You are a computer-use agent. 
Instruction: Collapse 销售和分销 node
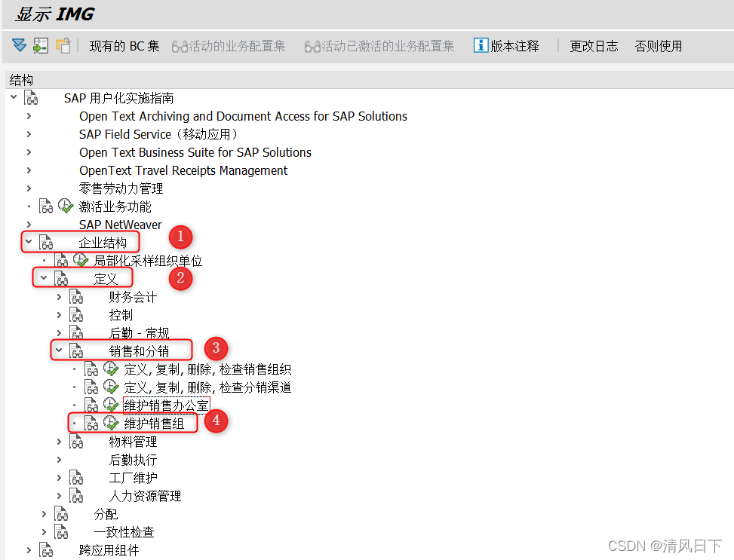click(x=59, y=350)
